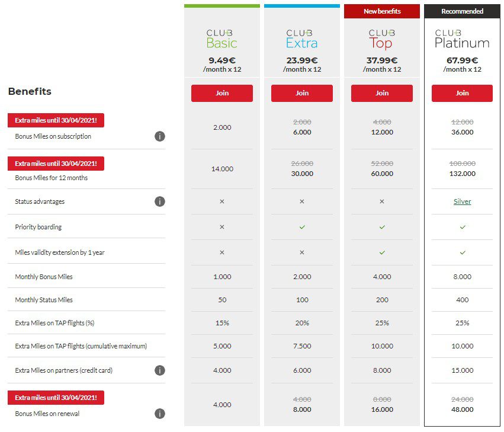Click the 16.000 value in Top

pyautogui.click(x=382, y=410)
